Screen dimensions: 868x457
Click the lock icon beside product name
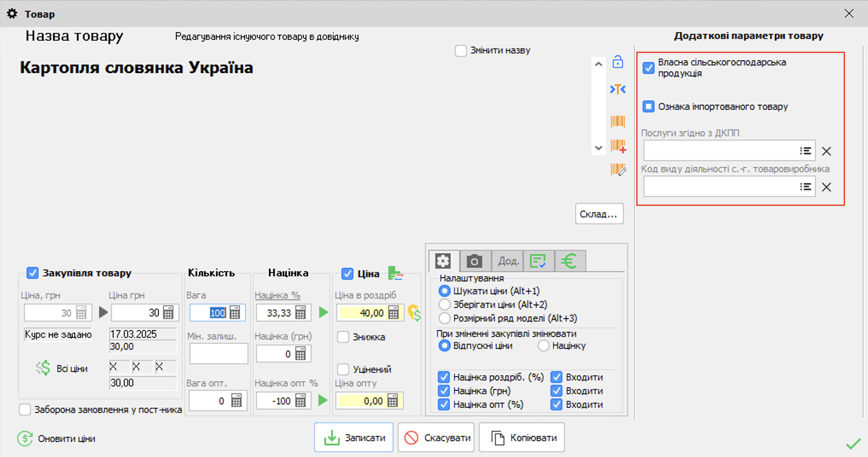(x=618, y=62)
